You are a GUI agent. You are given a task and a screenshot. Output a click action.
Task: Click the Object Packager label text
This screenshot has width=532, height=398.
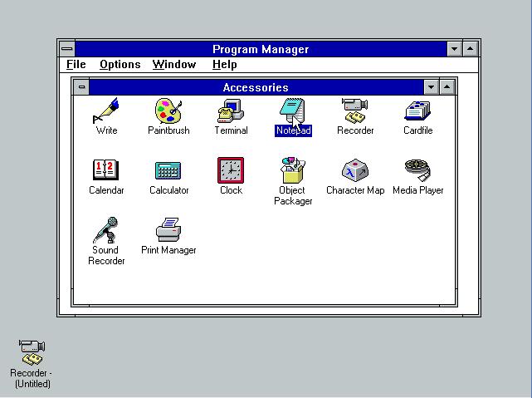click(x=293, y=195)
